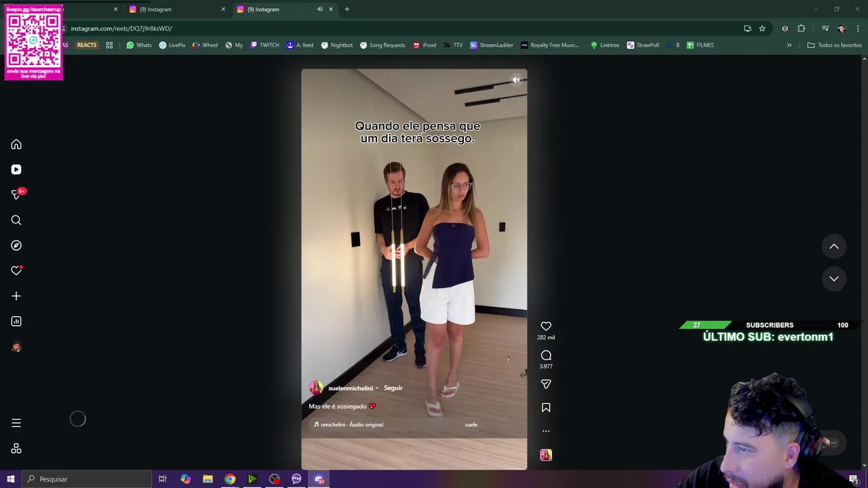Image resolution: width=868 pixels, height=488 pixels.
Task: Open Reels icon in Instagram sidebar
Action: (x=16, y=169)
